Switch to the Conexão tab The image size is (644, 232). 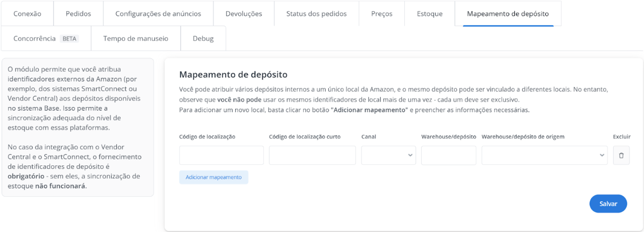tap(27, 13)
